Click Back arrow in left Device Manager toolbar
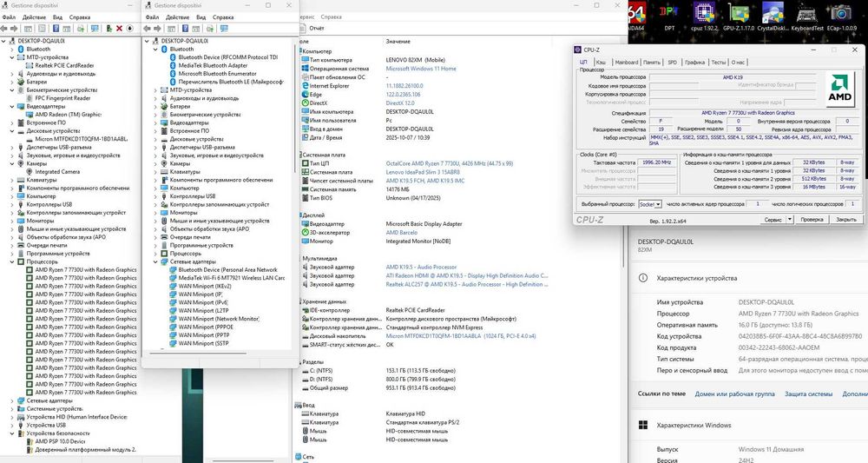 (4, 29)
